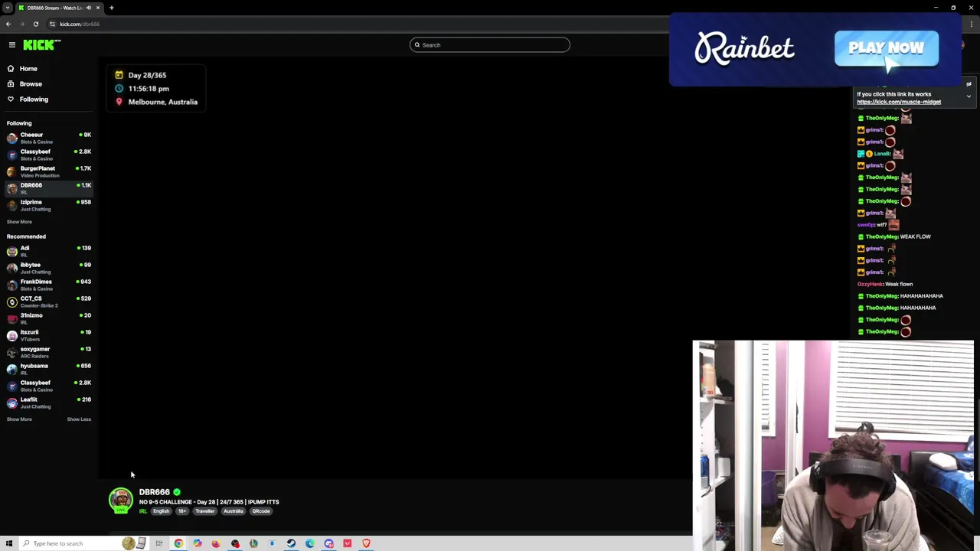980x551 pixels.
Task: Open Adi recommended channel
Action: click(x=49, y=251)
